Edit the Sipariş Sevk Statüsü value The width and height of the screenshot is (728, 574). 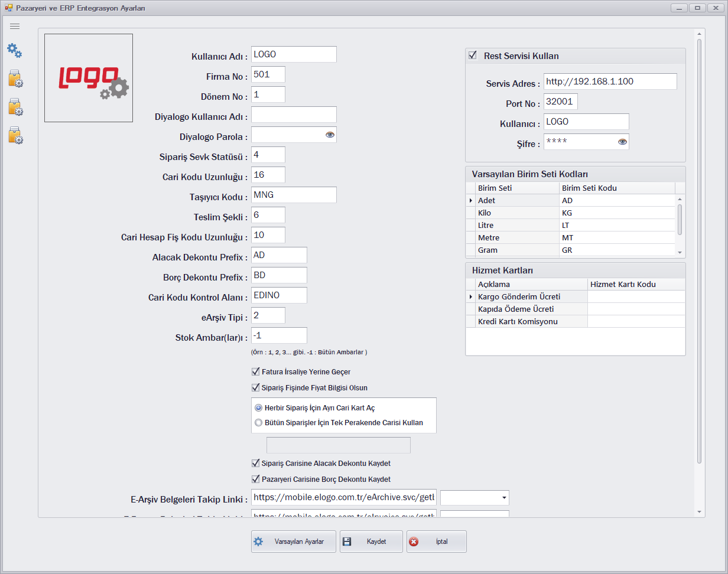coord(268,155)
